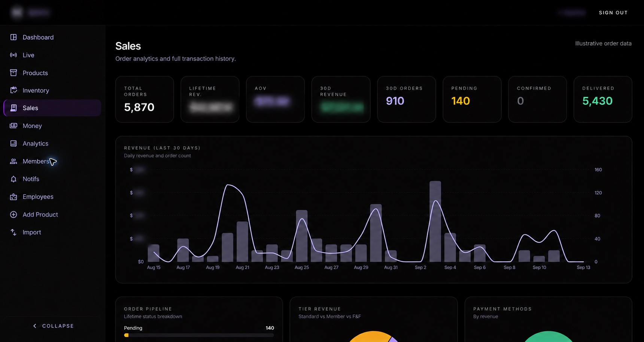
Task: Click the Payment Methods heading
Action: click(x=502, y=309)
